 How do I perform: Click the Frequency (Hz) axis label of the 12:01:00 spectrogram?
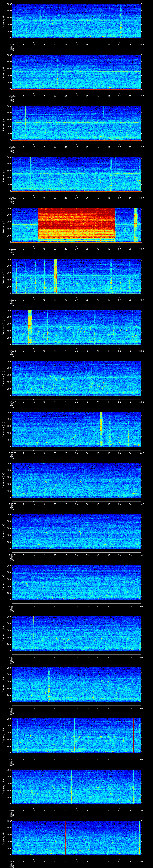tap(3, 21)
